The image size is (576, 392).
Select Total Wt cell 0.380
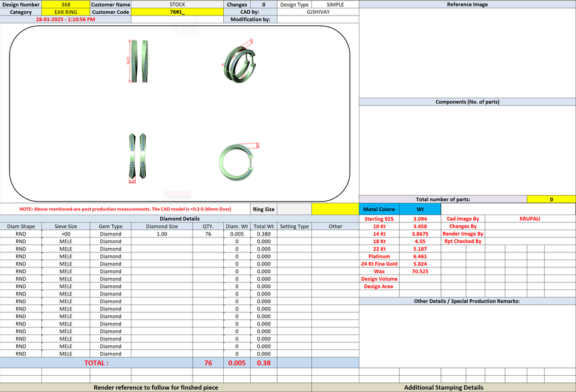[x=264, y=234]
